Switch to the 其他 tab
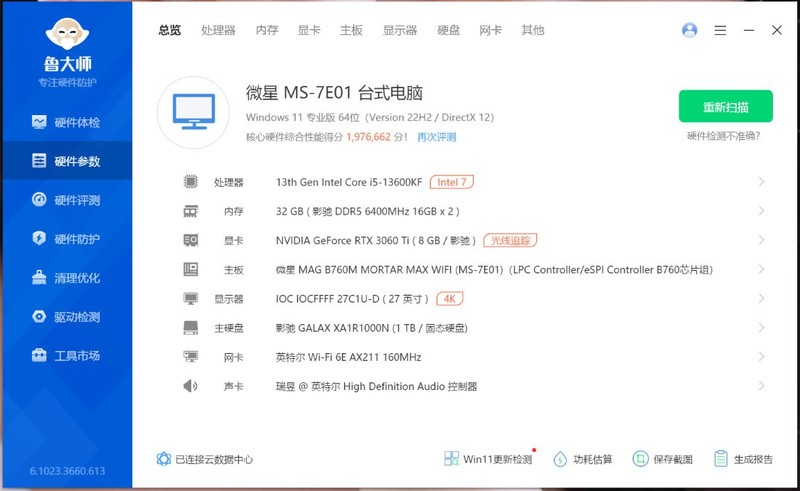This screenshot has height=491, width=800. pos(533,30)
